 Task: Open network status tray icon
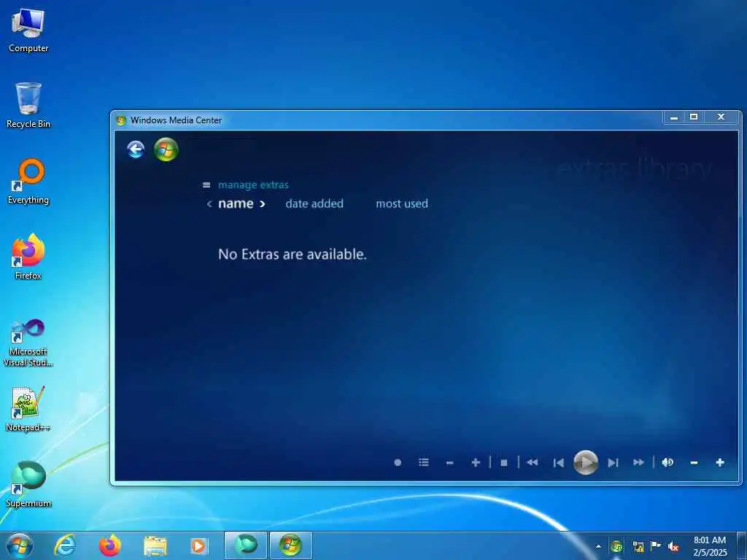pyautogui.click(x=638, y=547)
